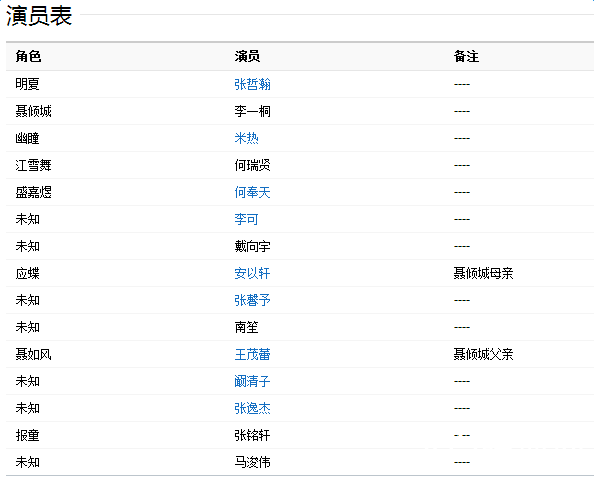Open the actor link 阚清子
This screenshot has height=484, width=594.
tap(252, 381)
